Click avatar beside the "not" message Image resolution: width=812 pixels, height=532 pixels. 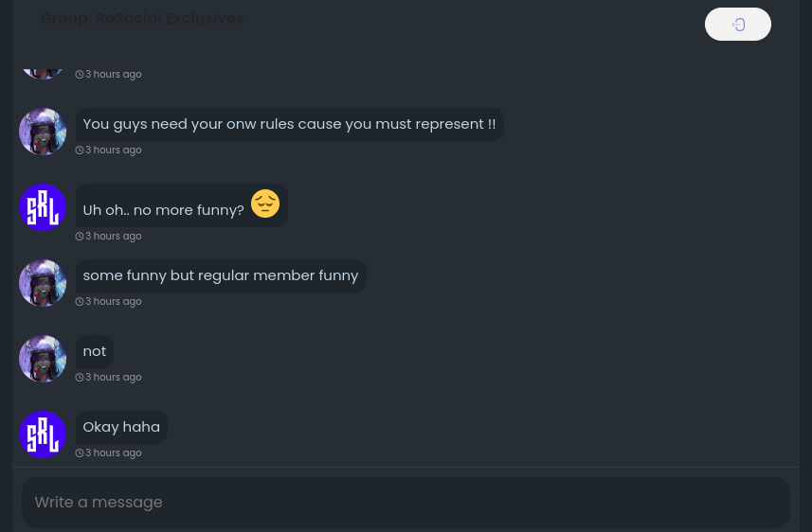click(43, 359)
